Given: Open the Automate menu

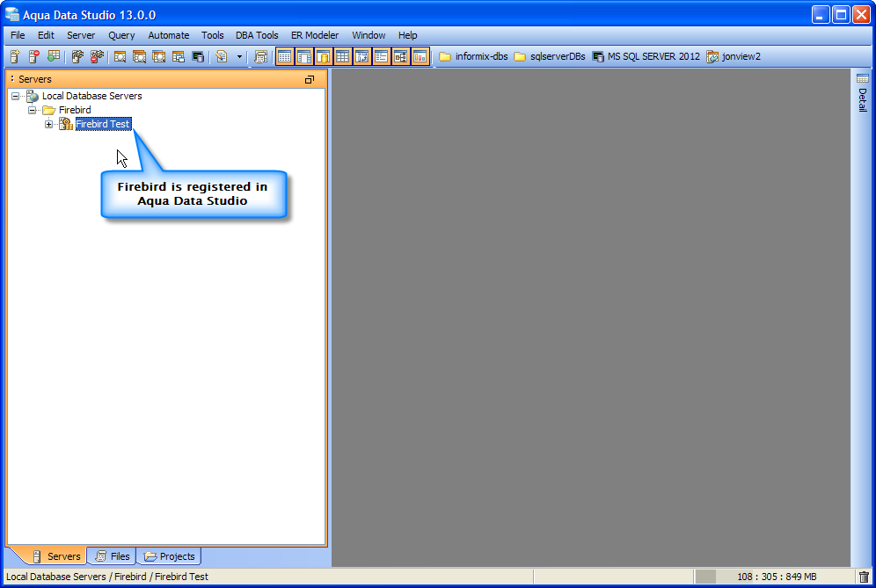Looking at the screenshot, I should click(x=169, y=35).
